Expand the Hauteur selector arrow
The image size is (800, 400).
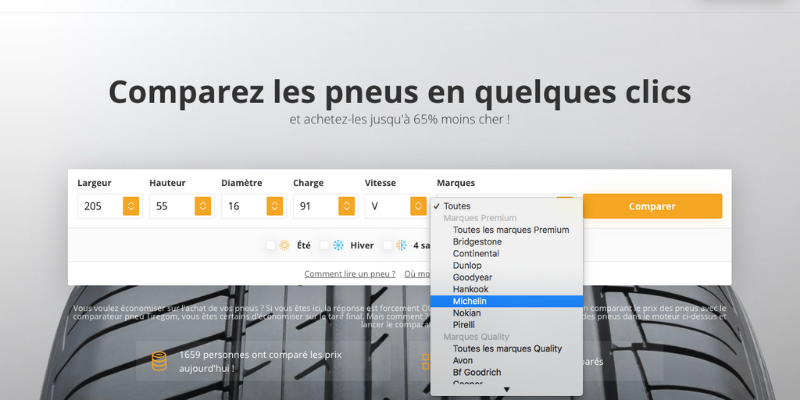pos(203,206)
